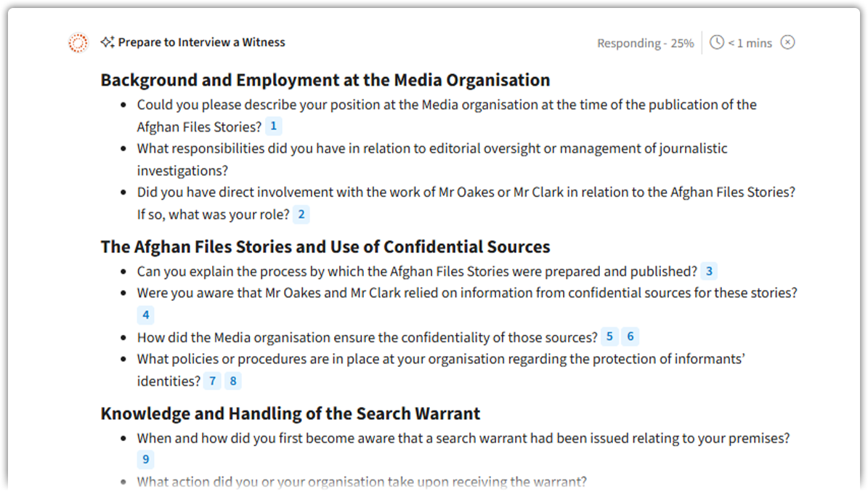Screen dimensions: 868x497
Task: Click the orange circular spinner logo
Action: (x=76, y=42)
